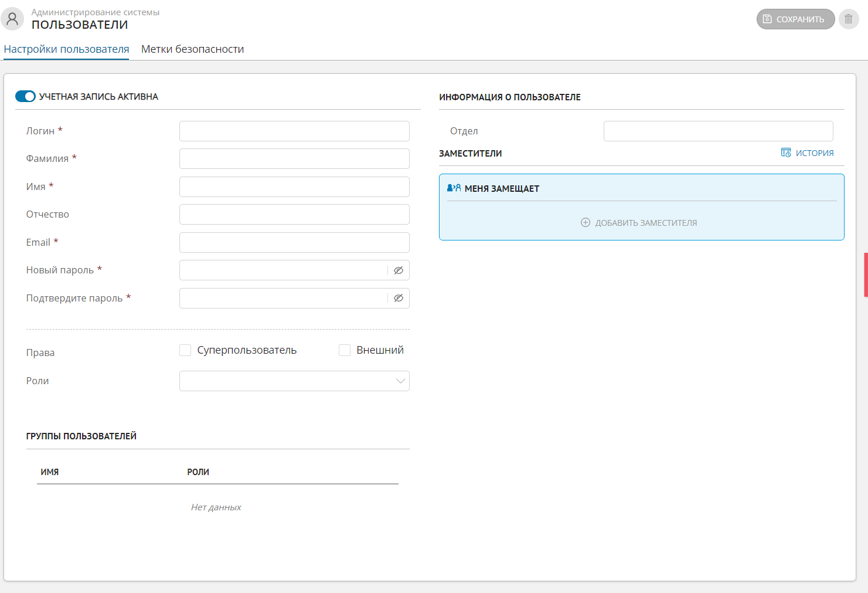This screenshot has height=593, width=868.
Task: Show password in Новый пароль field
Action: click(x=399, y=270)
